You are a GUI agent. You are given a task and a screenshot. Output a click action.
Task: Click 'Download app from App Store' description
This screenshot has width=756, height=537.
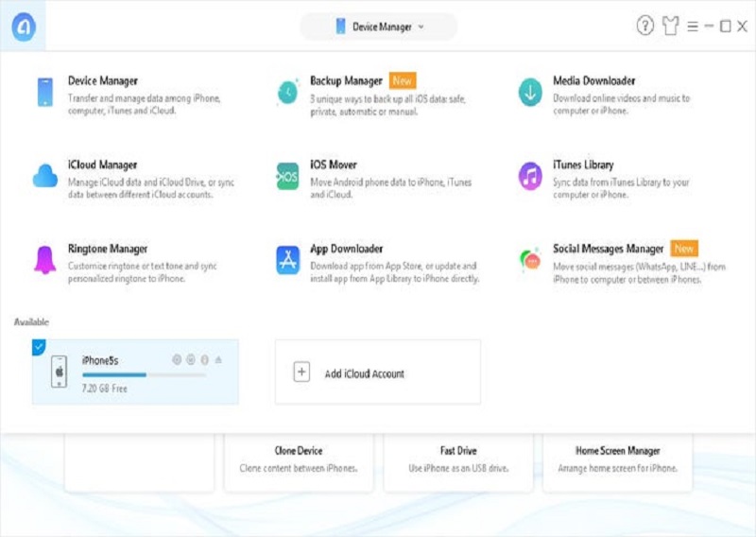coord(394,272)
